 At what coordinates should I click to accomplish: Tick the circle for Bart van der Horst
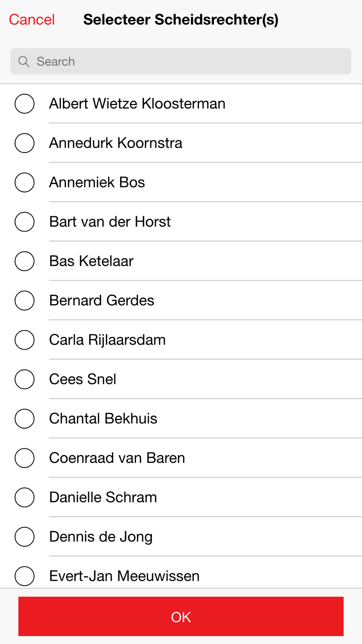click(25, 222)
